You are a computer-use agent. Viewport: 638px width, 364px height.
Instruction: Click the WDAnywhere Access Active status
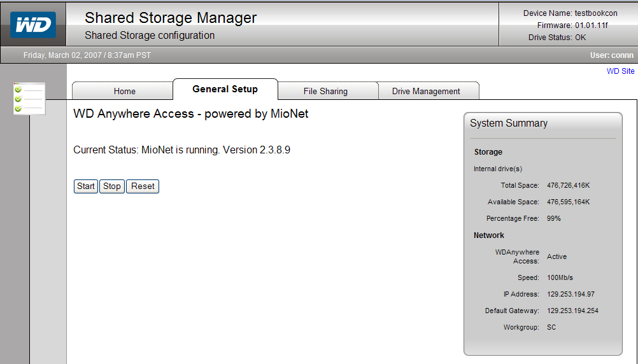tap(556, 256)
